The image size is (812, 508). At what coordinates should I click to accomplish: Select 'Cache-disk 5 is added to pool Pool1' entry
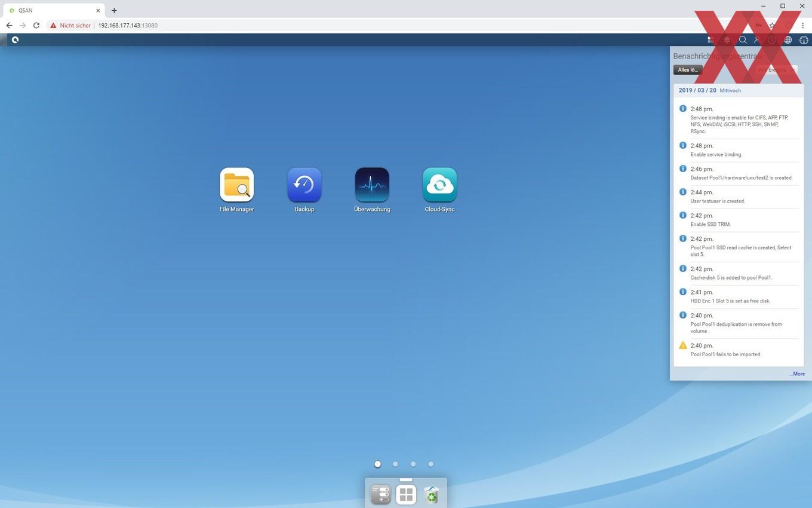[739, 273]
